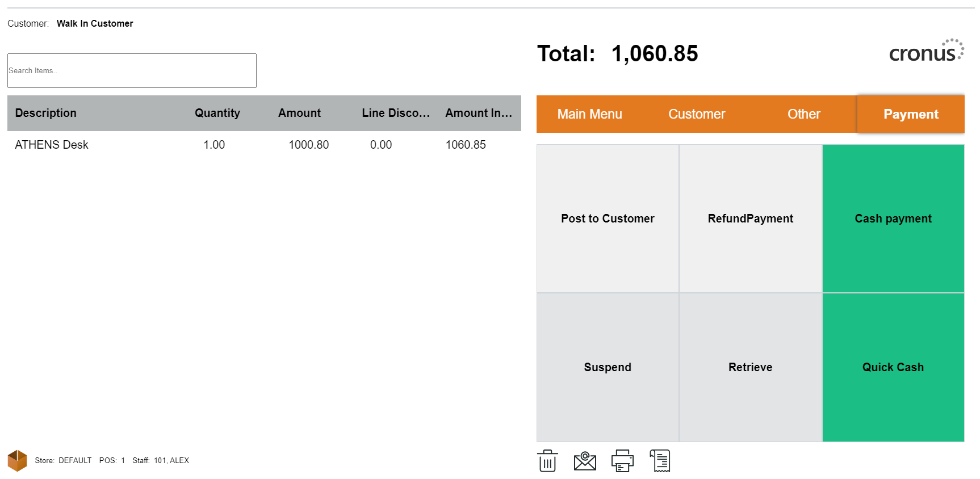Screen dimensions: 980x479
Task: Click the email envelope icon
Action: point(585,461)
